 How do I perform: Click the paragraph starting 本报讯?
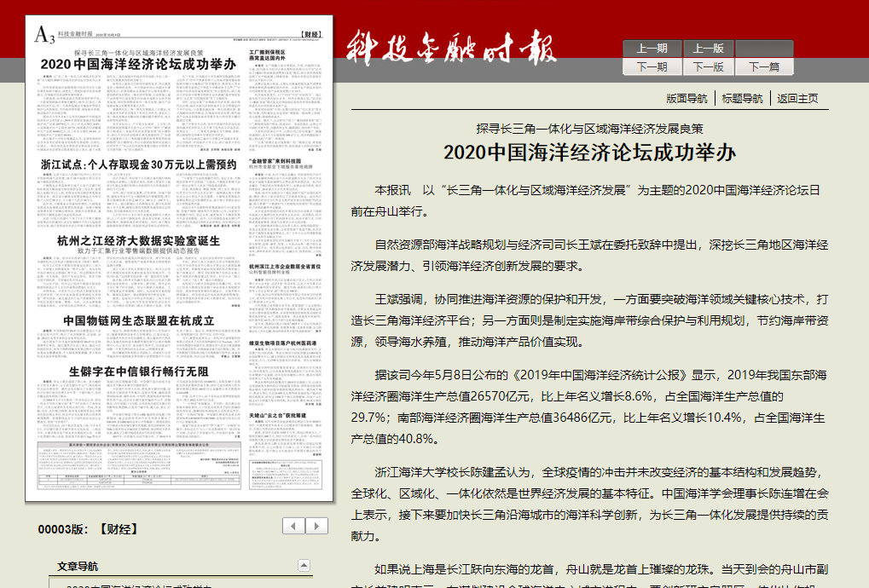click(589, 201)
